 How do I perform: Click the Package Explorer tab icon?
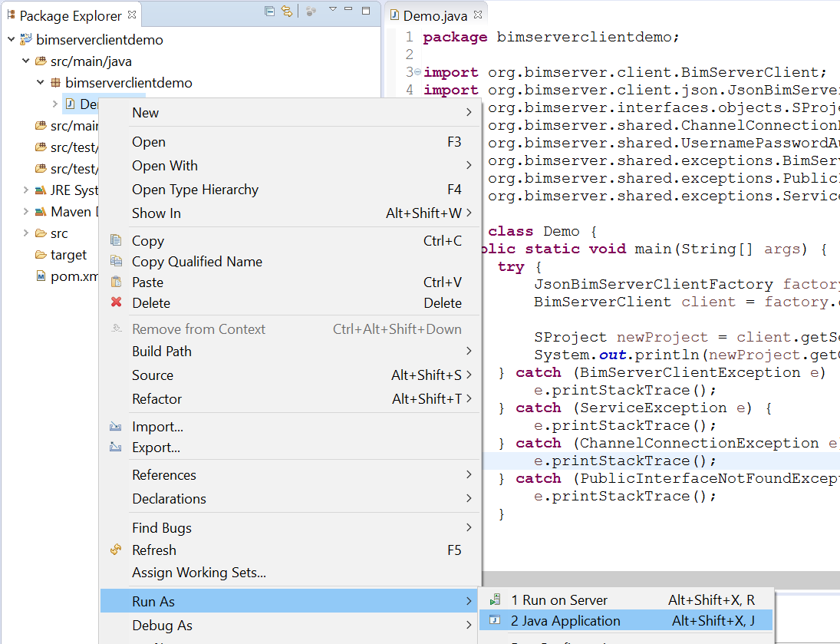click(11, 15)
